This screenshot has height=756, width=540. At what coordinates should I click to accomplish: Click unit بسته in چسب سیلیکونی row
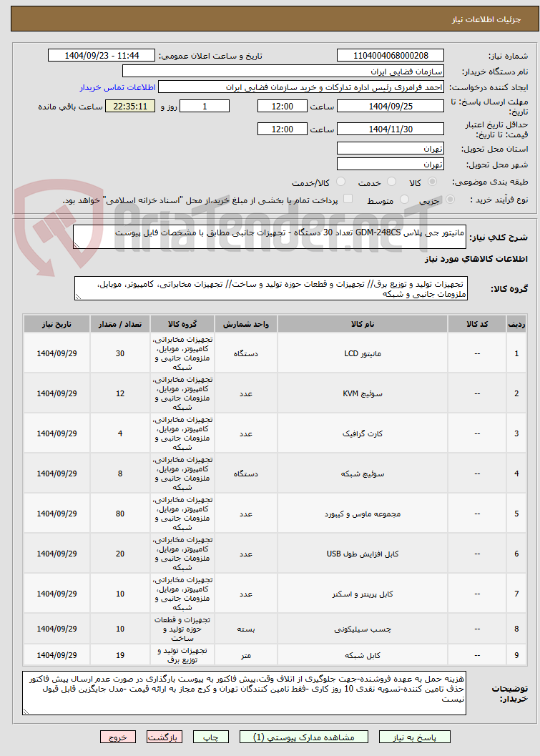point(246,629)
